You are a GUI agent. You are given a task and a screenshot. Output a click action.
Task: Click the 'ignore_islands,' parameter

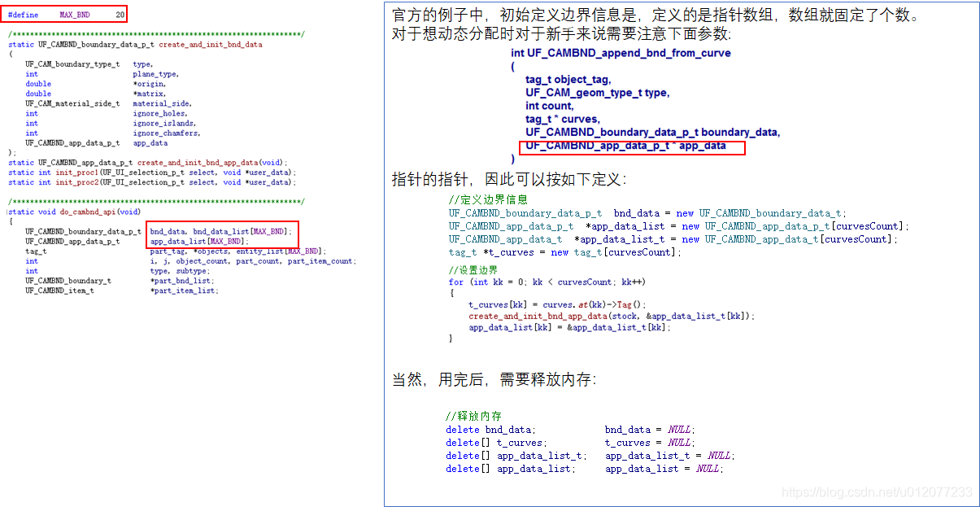164,124
